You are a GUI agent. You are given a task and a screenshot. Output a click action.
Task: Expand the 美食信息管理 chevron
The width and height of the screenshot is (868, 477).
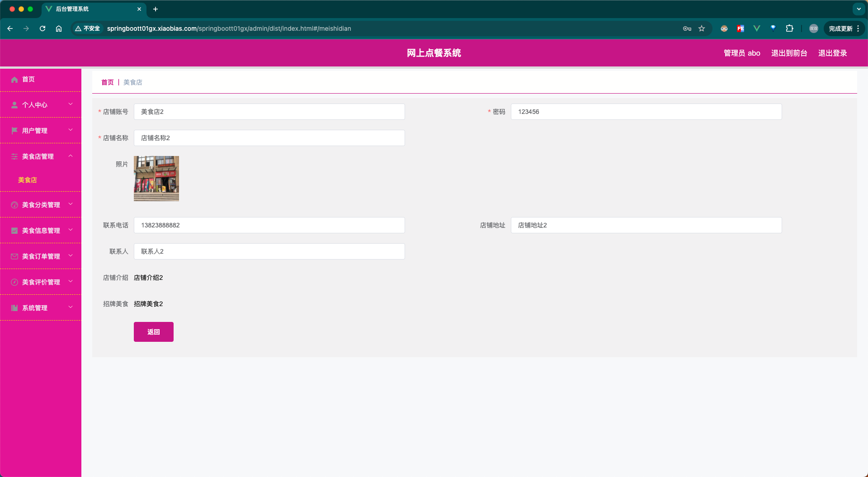pos(71,230)
